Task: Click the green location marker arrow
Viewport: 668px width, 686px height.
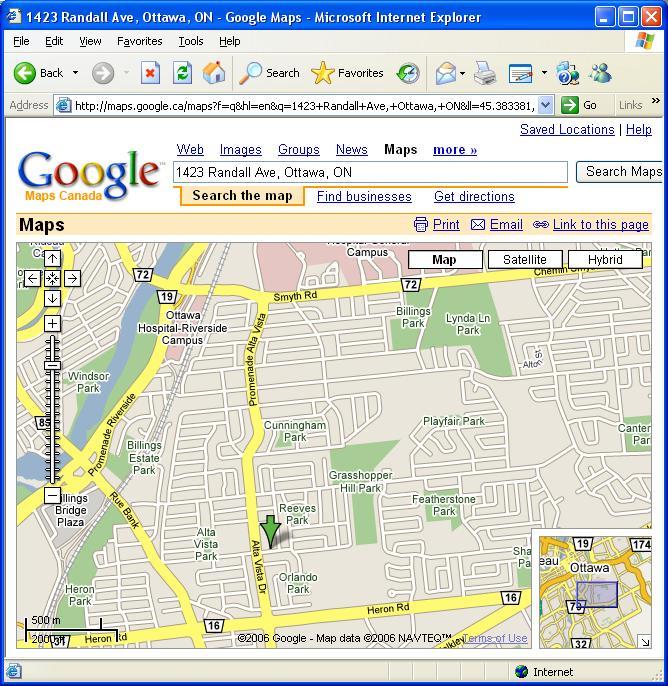Action: pyautogui.click(x=271, y=531)
